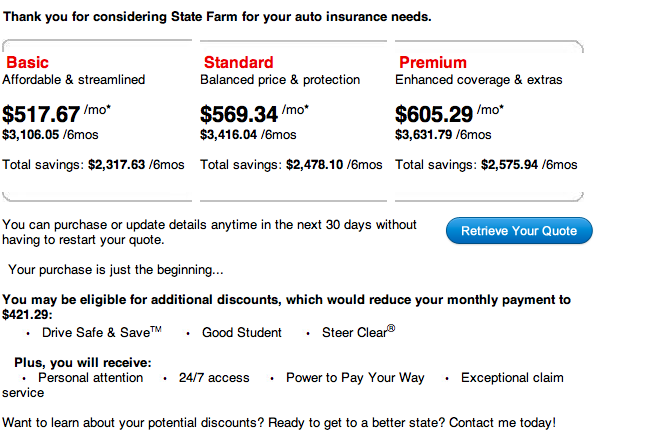Click the $605.29 monthly Premium price

[434, 114]
